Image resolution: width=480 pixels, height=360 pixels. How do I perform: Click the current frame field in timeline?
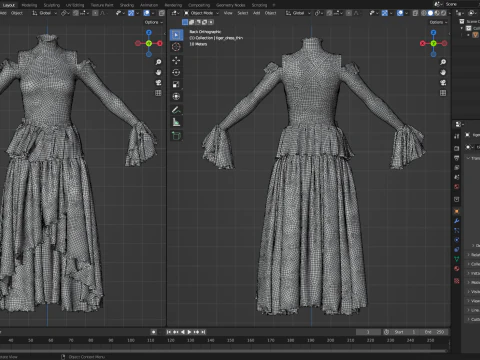pos(368,332)
